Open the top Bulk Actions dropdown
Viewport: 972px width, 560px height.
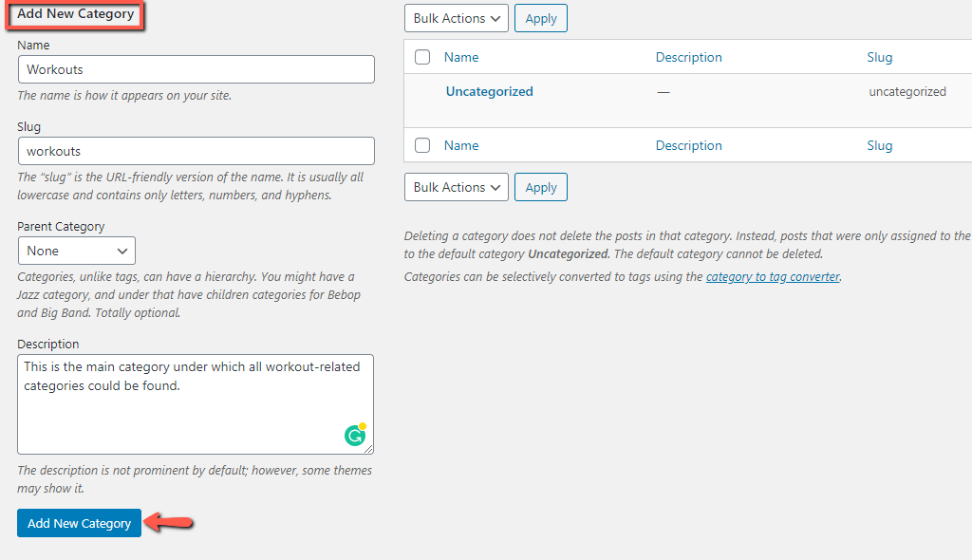click(457, 19)
